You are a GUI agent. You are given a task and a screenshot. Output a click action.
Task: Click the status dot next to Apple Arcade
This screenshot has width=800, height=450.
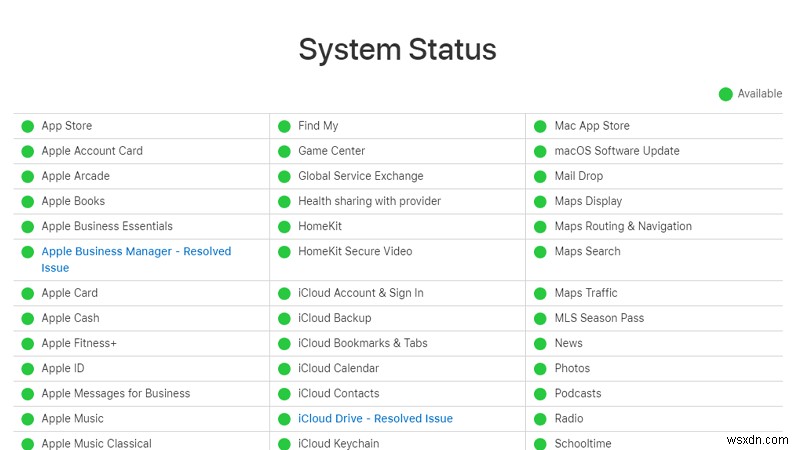coord(28,177)
